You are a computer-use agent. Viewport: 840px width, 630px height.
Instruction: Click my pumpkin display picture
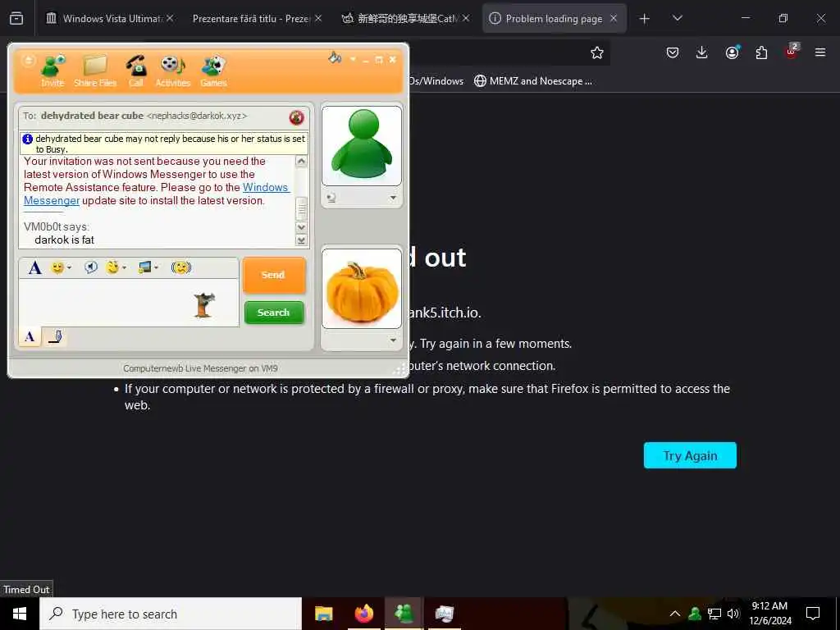(x=362, y=288)
